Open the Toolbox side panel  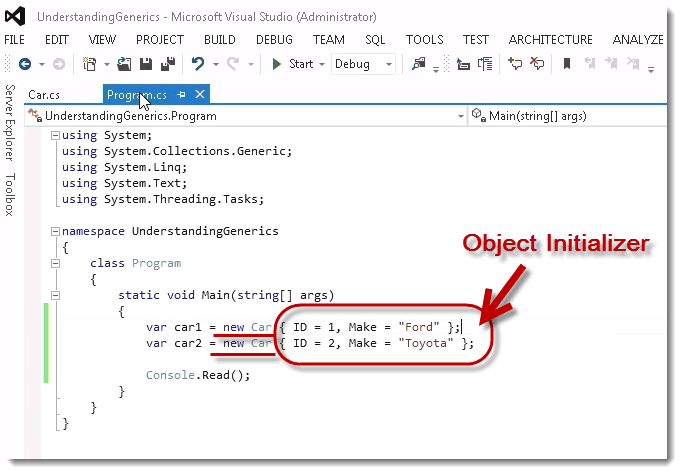(x=10, y=194)
